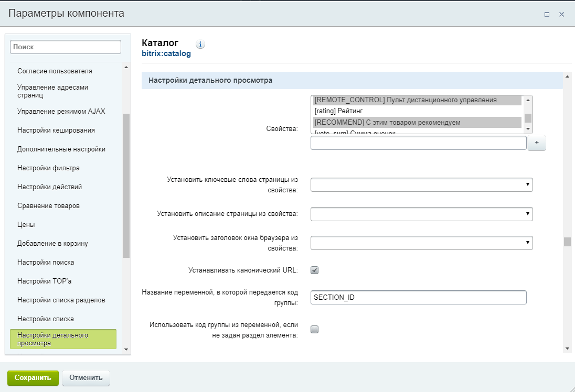The image size is (575, 392).
Task: Click the Отменить button
Action: pos(86,378)
